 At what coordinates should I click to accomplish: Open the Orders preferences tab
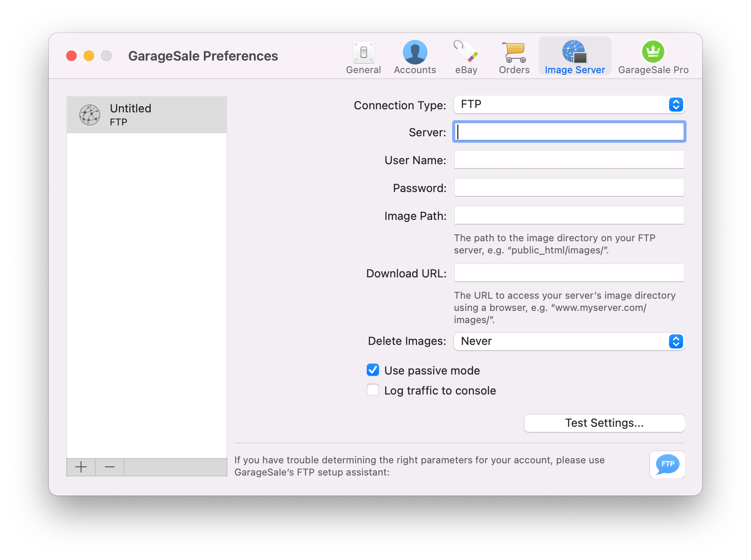click(x=514, y=57)
